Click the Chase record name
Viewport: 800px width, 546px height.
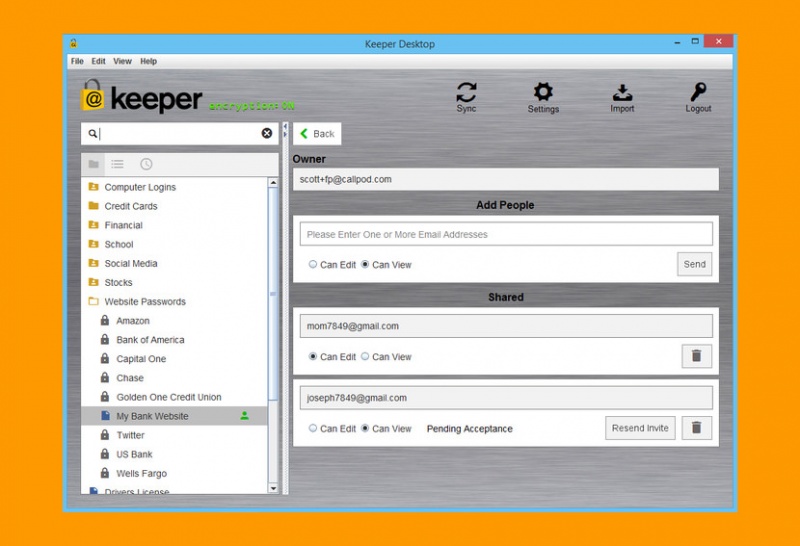130,378
